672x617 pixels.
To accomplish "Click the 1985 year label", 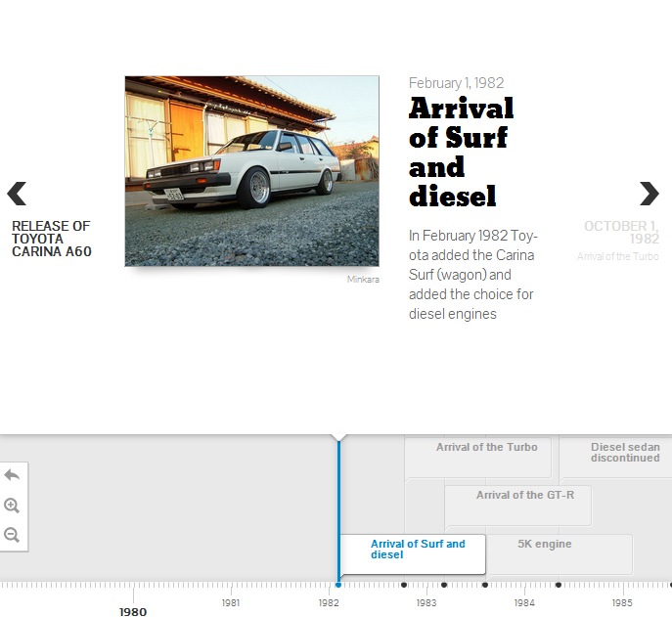I will (622, 603).
